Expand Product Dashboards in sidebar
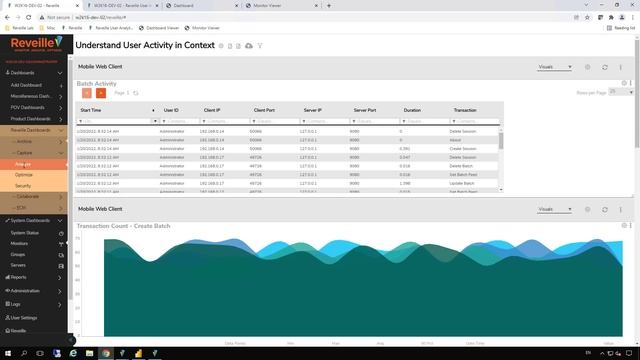 click(x=60, y=119)
